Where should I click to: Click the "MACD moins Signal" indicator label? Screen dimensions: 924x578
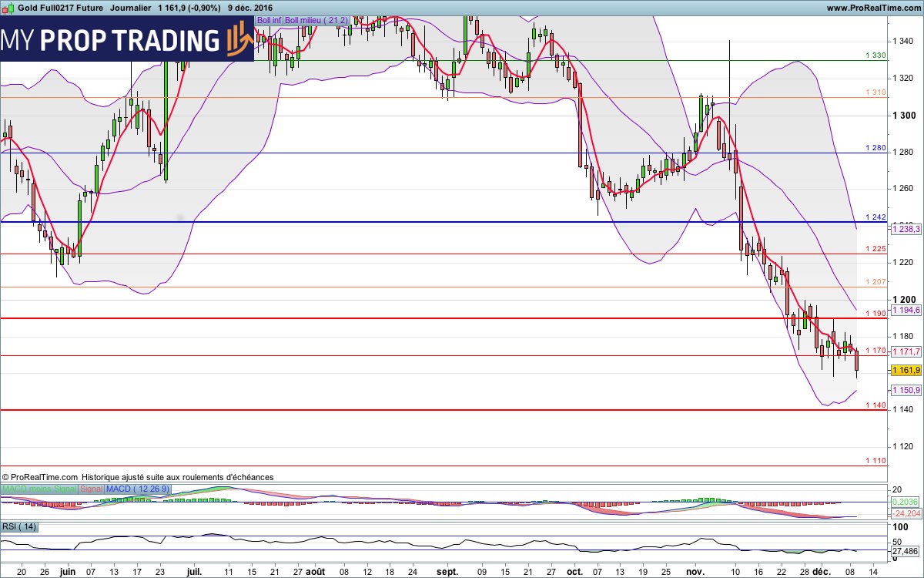tap(38, 489)
